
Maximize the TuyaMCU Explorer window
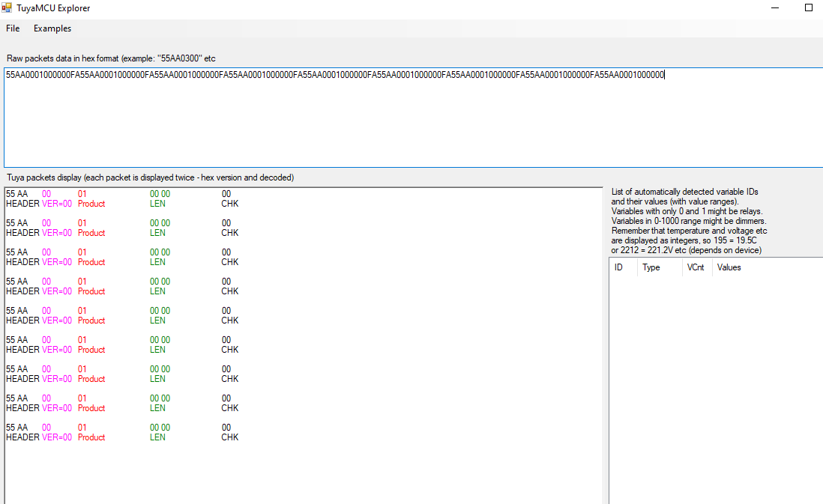click(x=808, y=8)
